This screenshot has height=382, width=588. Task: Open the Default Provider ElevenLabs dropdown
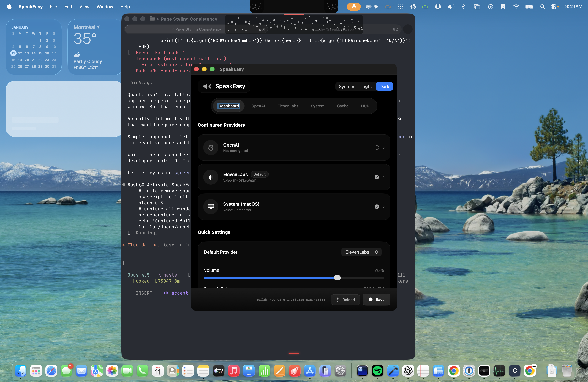[x=361, y=252]
